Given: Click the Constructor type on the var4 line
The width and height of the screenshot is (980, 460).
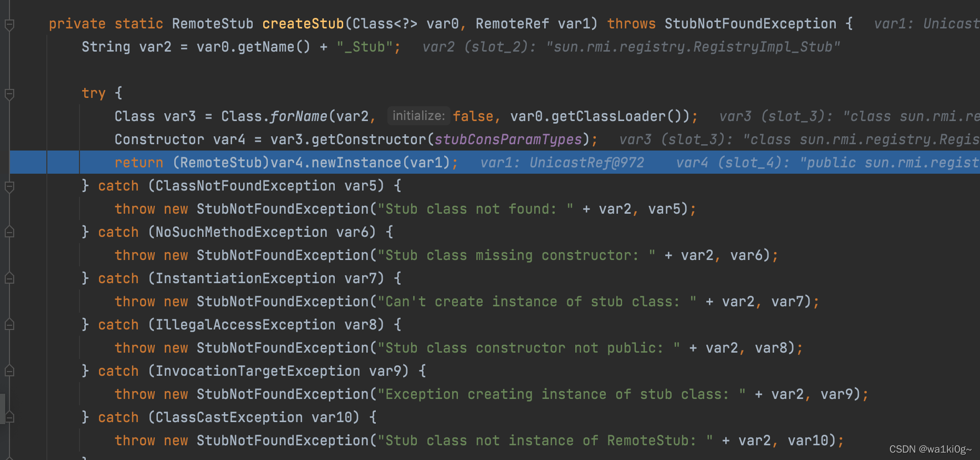Looking at the screenshot, I should tap(159, 139).
